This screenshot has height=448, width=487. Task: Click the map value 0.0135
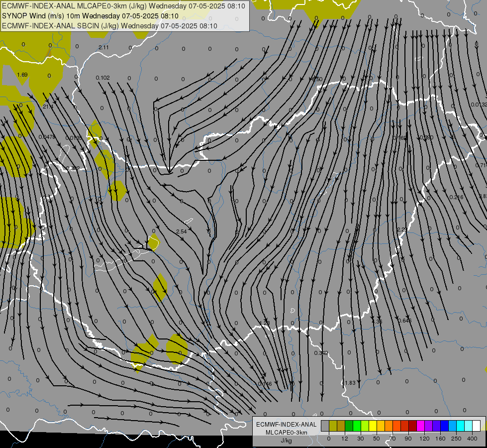tap(74, 138)
